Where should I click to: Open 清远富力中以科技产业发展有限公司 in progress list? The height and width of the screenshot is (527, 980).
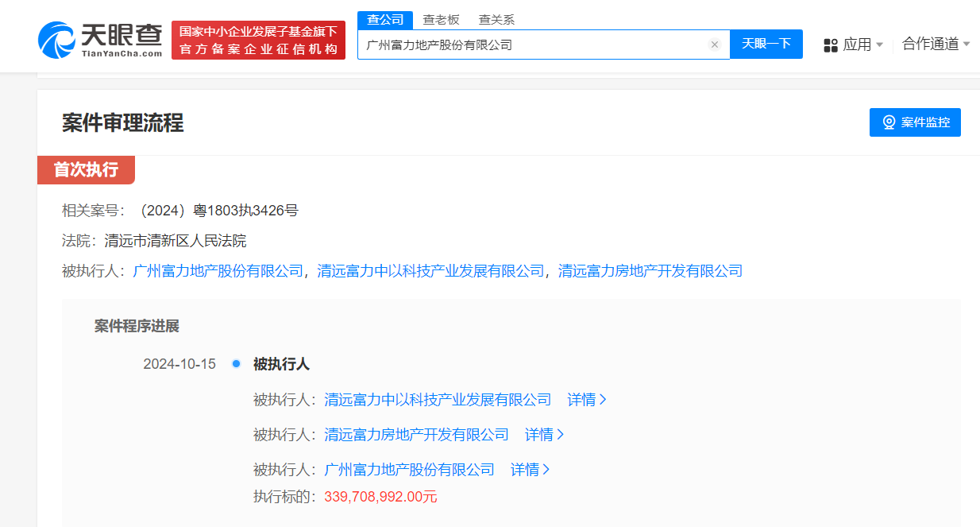pyautogui.click(x=438, y=400)
